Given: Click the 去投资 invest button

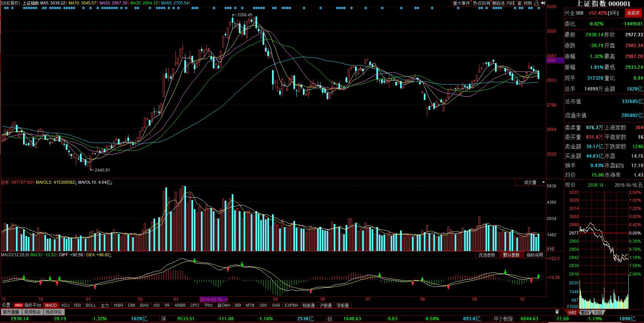Looking at the screenshot, I should (633, 13).
